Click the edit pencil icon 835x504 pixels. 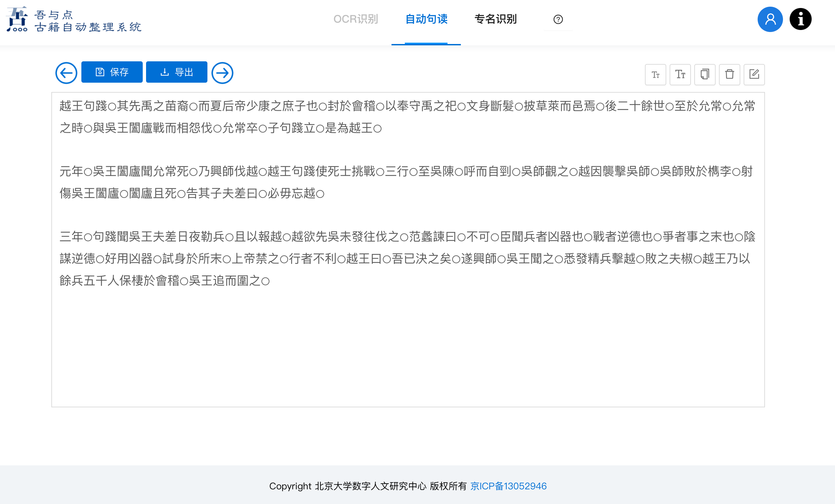(754, 75)
